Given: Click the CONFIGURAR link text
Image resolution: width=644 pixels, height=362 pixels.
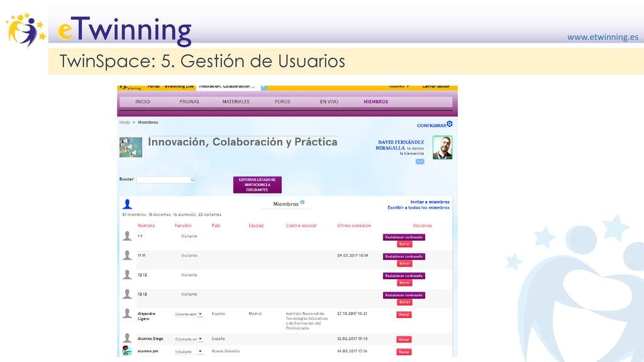Looking at the screenshot, I should tap(431, 126).
